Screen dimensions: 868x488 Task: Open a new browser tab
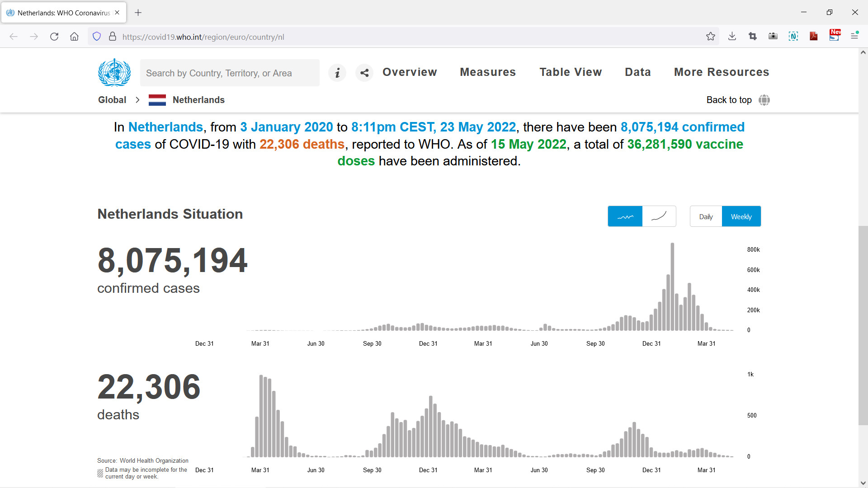coord(138,13)
